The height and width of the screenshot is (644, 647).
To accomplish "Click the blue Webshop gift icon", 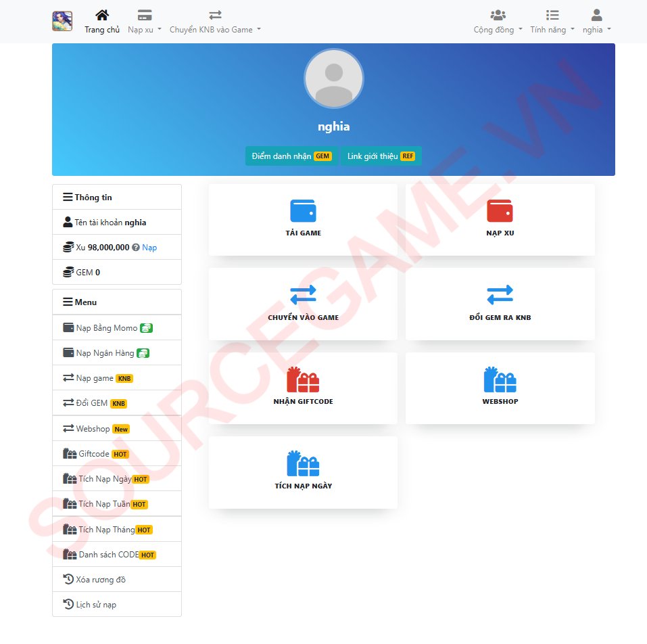I will (500, 379).
